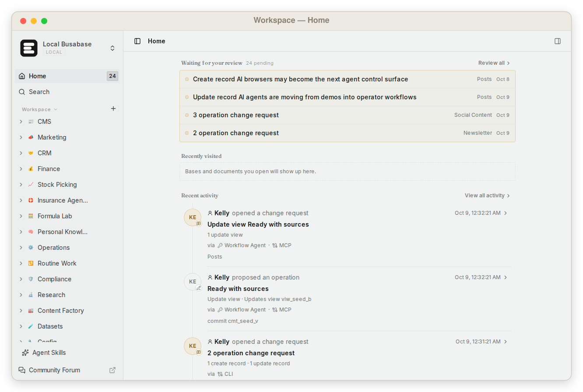Click the Marketing megaphone icon
The width and height of the screenshot is (583, 392).
pyautogui.click(x=31, y=137)
